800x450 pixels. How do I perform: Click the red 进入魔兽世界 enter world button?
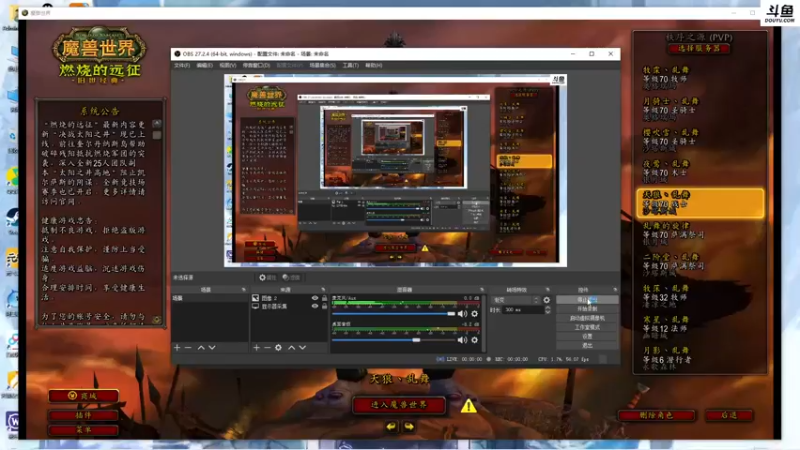(x=399, y=405)
